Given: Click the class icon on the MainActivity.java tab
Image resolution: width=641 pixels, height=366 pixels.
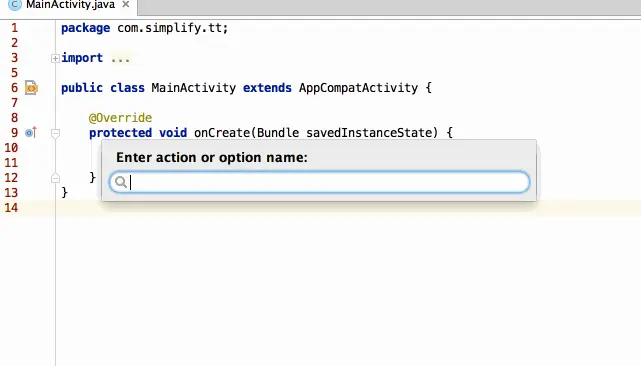Looking at the screenshot, I should [15, 5].
